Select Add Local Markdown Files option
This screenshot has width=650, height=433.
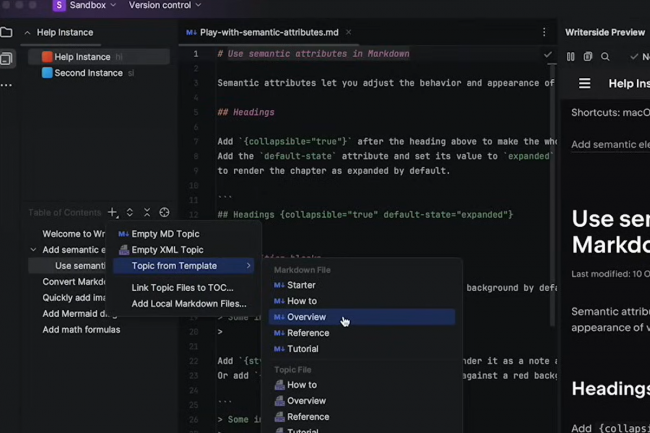pos(184,304)
